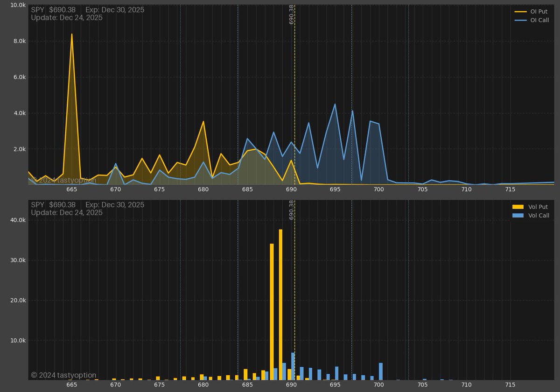This screenshot has height=392, width=560.
Task: Click the OI Put peak at strike 665
Action: [72, 34]
